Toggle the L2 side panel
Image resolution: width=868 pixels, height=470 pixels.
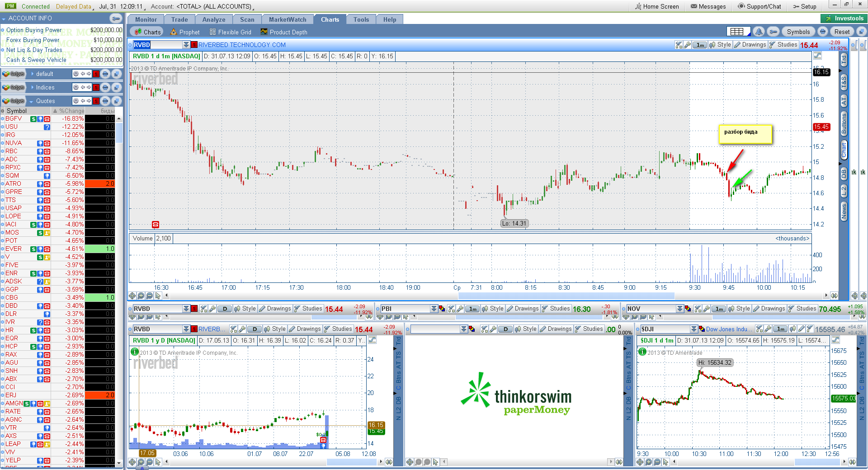(x=844, y=191)
